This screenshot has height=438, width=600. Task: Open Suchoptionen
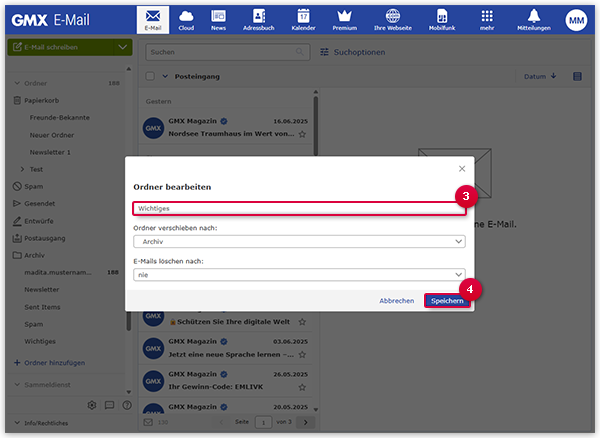click(353, 52)
